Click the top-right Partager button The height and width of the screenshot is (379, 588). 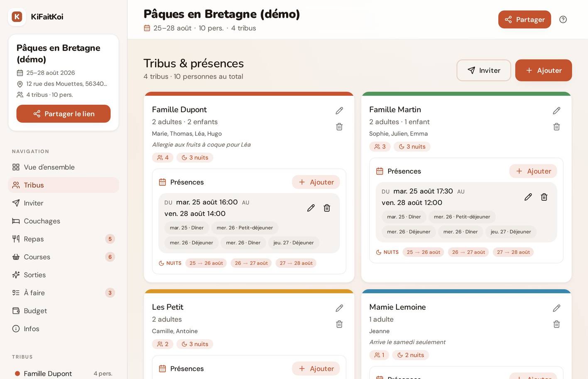click(524, 20)
